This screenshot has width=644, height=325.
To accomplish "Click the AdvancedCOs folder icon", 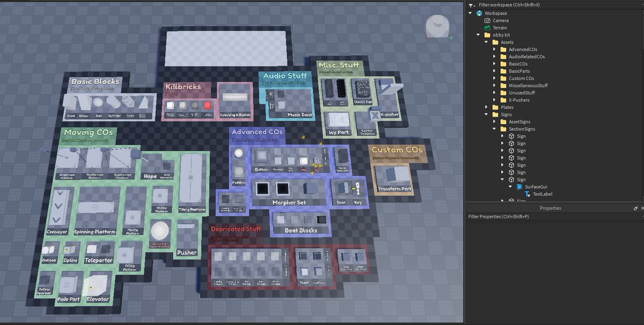I will click(x=503, y=49).
